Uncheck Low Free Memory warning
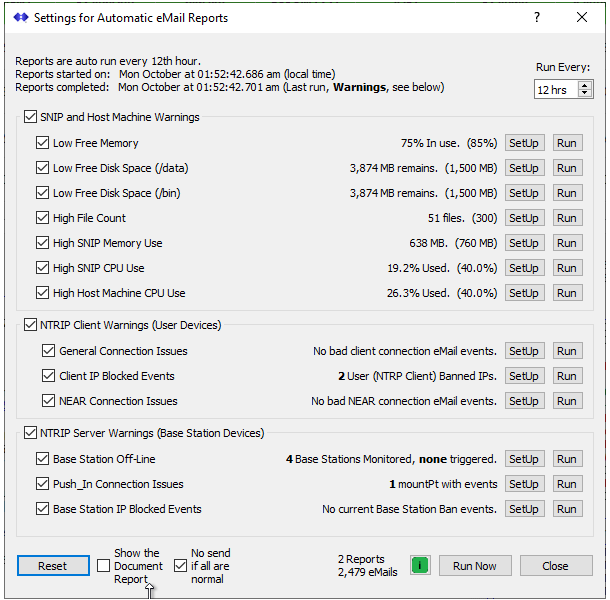The width and height of the screenshot is (610, 600). point(42,143)
